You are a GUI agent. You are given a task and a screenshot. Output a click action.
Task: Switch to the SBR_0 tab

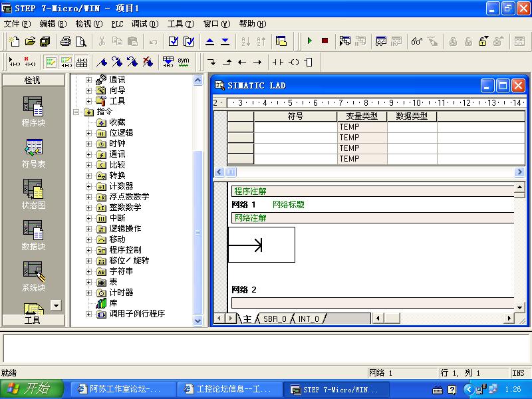click(275, 319)
